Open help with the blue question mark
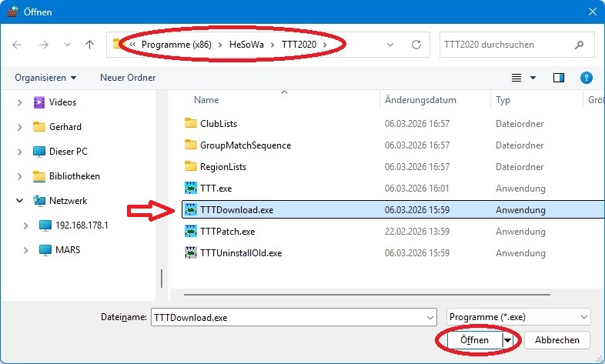Screen dimensions: 605x364 [587, 78]
